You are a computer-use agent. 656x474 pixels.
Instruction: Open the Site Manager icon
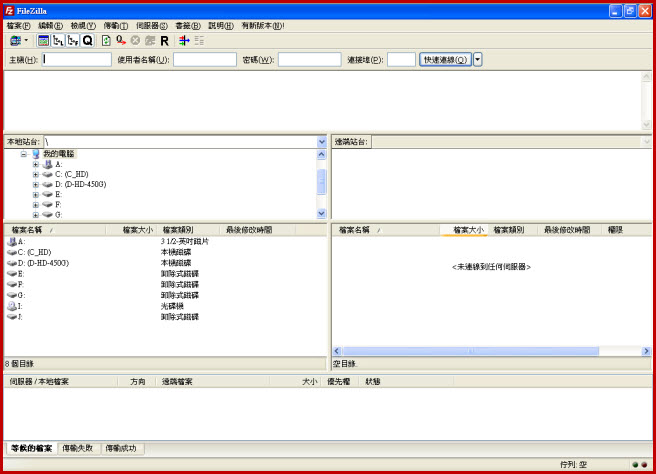14,41
